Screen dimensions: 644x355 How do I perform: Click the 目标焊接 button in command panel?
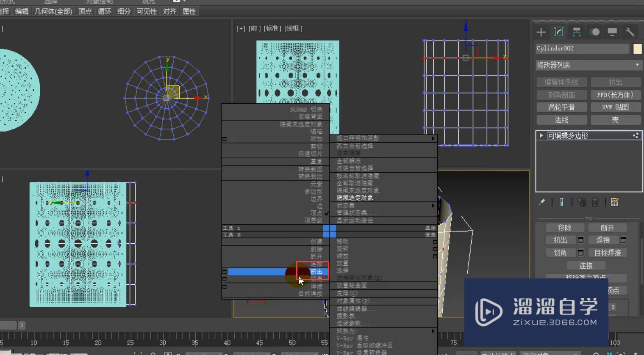pyautogui.click(x=607, y=253)
